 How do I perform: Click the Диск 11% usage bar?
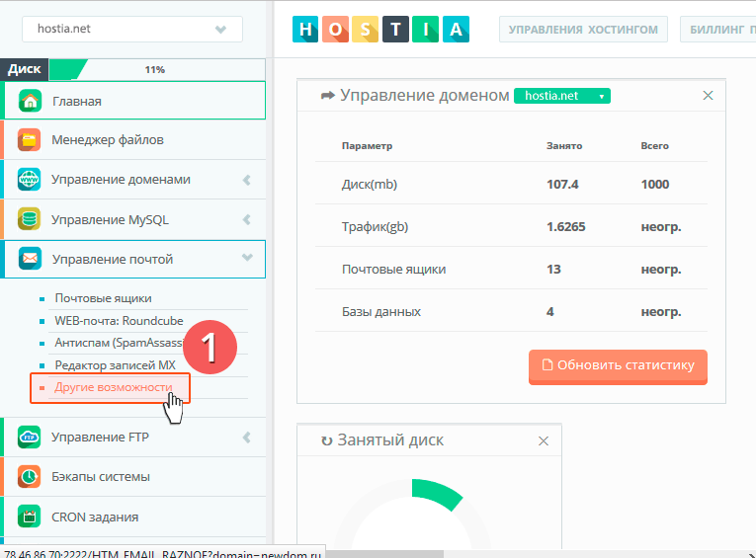157,70
